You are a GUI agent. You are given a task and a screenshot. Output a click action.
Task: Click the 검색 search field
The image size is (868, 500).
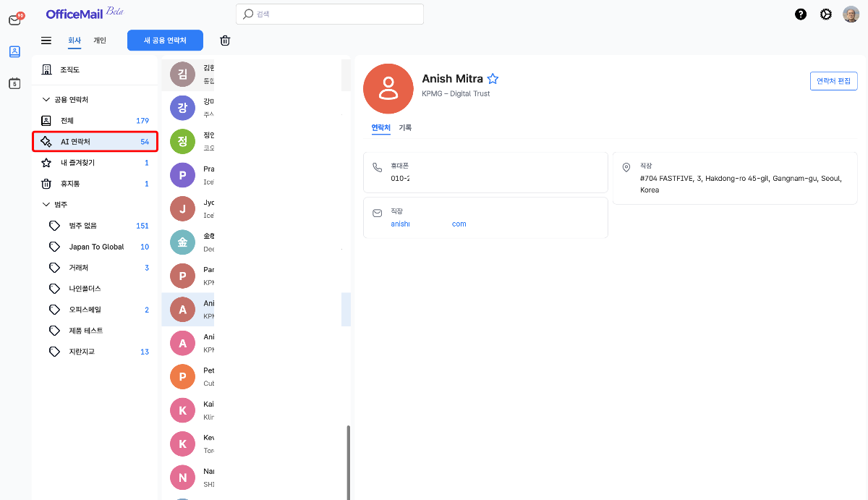330,14
